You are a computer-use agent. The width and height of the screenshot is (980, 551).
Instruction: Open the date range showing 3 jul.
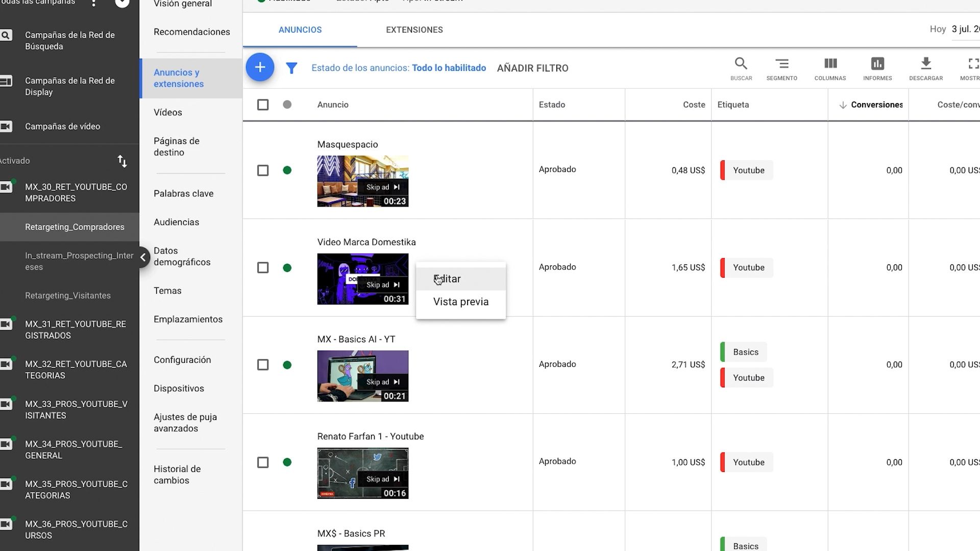(x=965, y=30)
